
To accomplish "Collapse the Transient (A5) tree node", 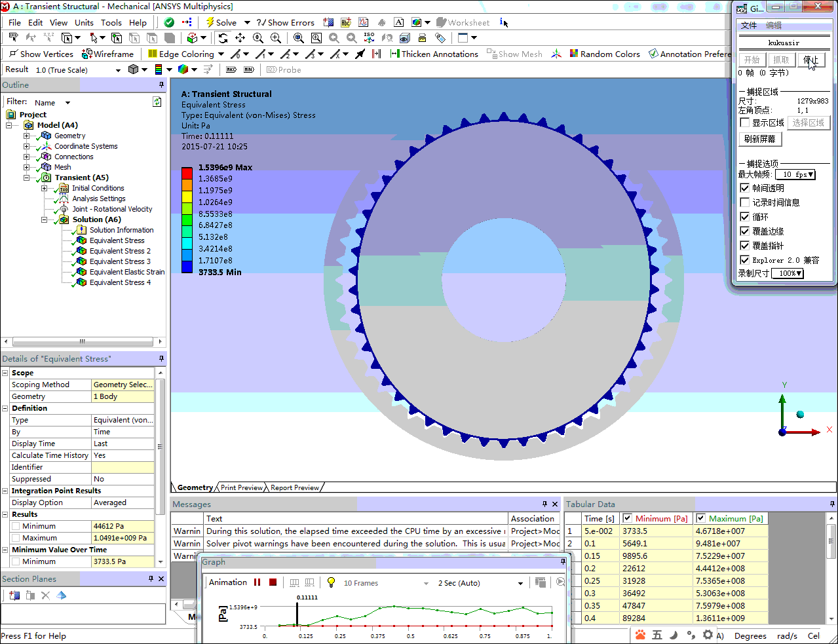I will click(x=26, y=178).
